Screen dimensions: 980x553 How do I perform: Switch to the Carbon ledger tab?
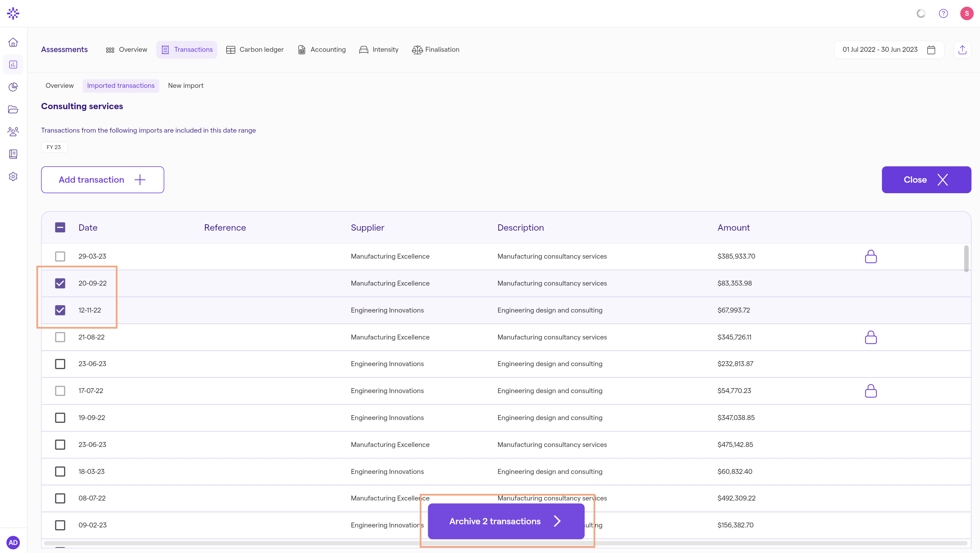coord(255,50)
